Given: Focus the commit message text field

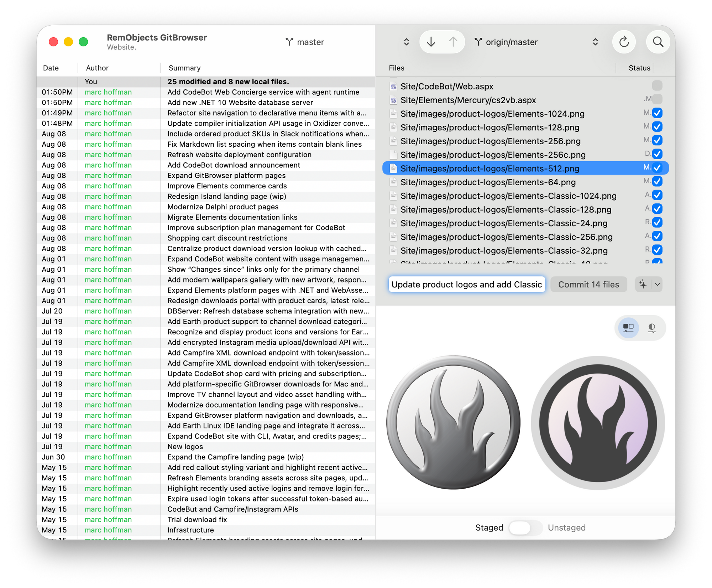Looking at the screenshot, I should click(467, 284).
